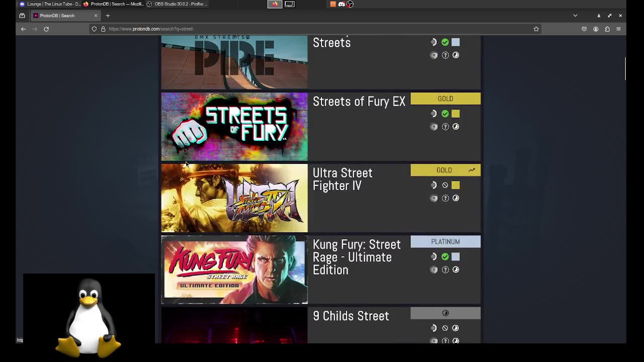Viewport: 644px width, 362px height.
Task: Click light-blue square swatch in BMX Streets row
Action: (455, 42)
